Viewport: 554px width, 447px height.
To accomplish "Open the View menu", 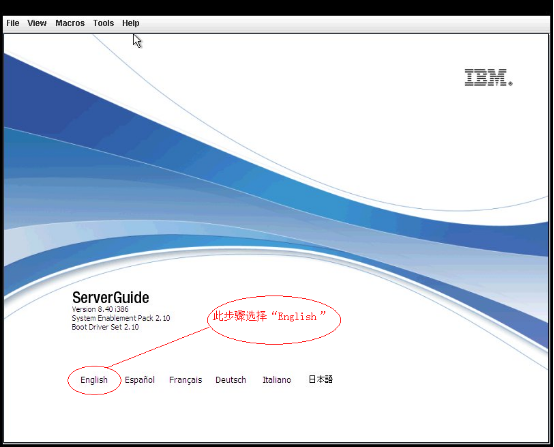I will pyautogui.click(x=37, y=23).
